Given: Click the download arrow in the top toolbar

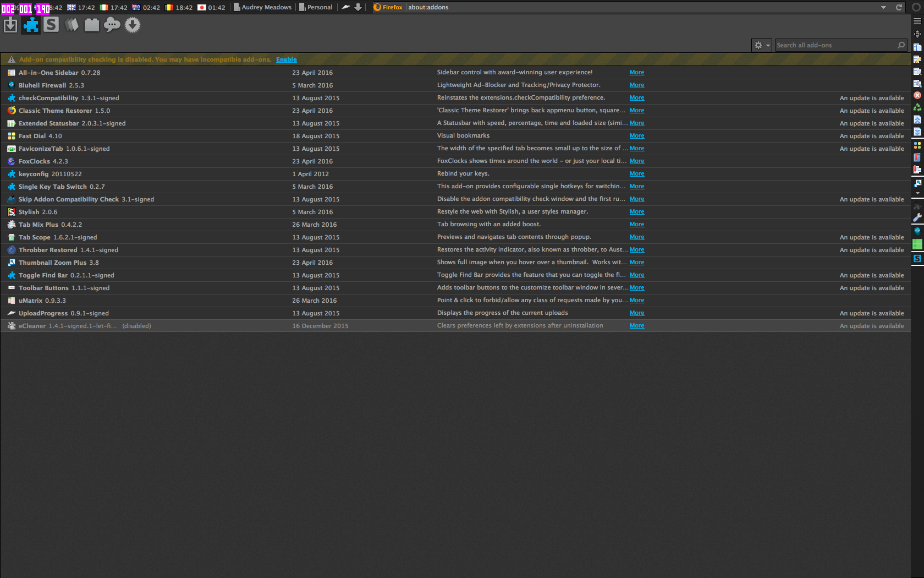Looking at the screenshot, I should [x=358, y=7].
